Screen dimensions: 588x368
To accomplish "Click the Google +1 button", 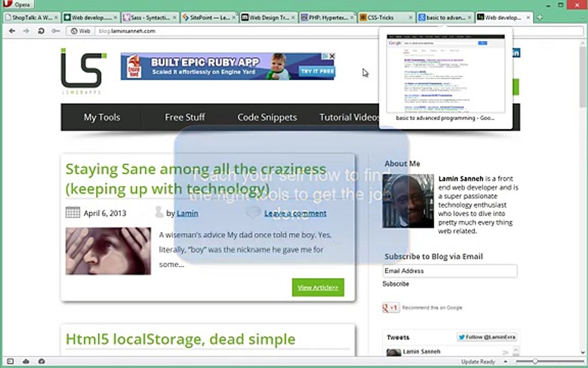I will pyautogui.click(x=391, y=308).
